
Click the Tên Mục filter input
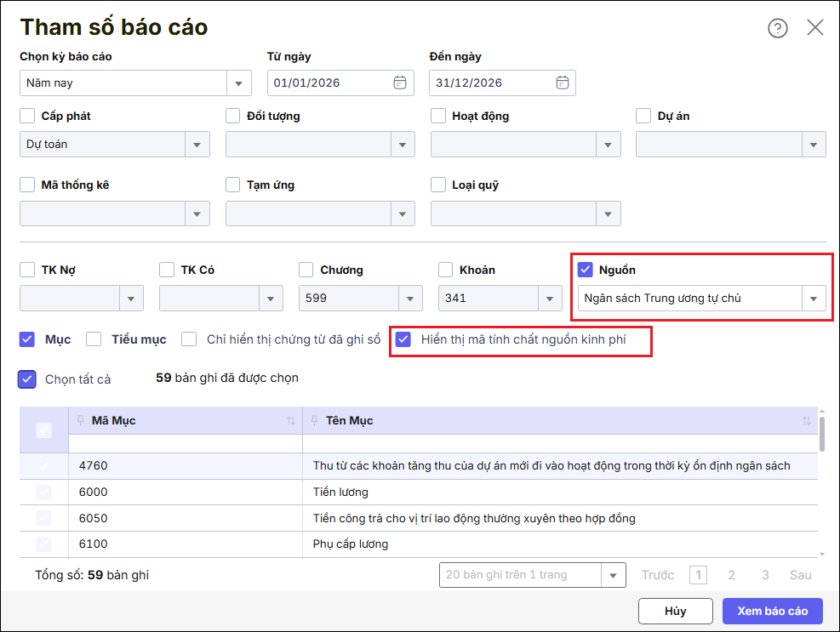[560, 443]
